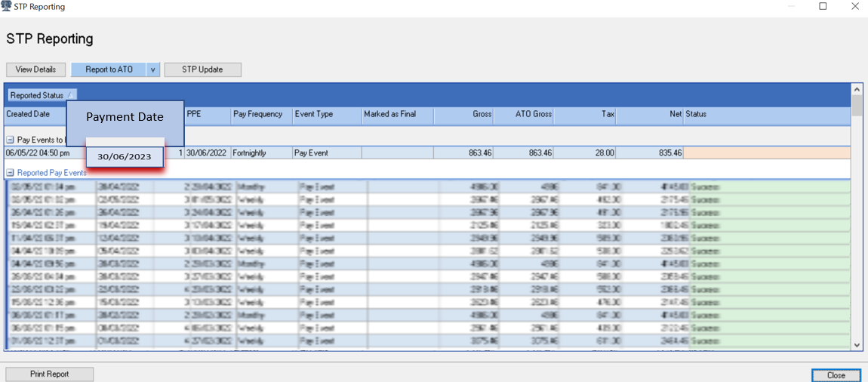Click the Print Report button
The image size is (868, 382).
coord(49,374)
